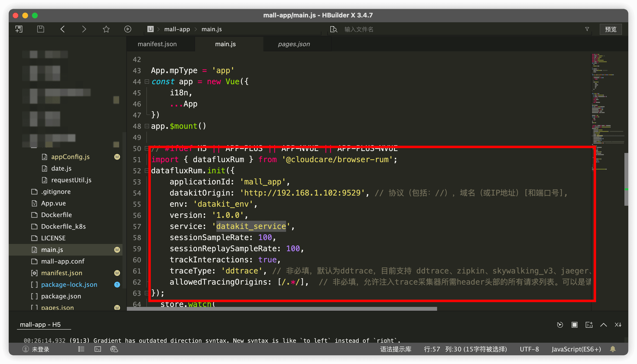Screen dimensions: 637x364
Task: Click the navigate back arrow icon
Action: click(62, 29)
